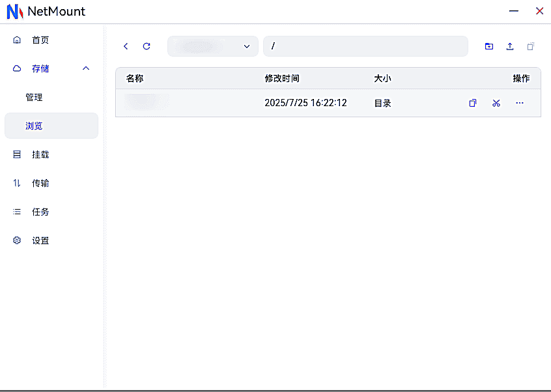Click the path input field showing /
Viewport: 551px width, 392px height.
pyautogui.click(x=365, y=46)
